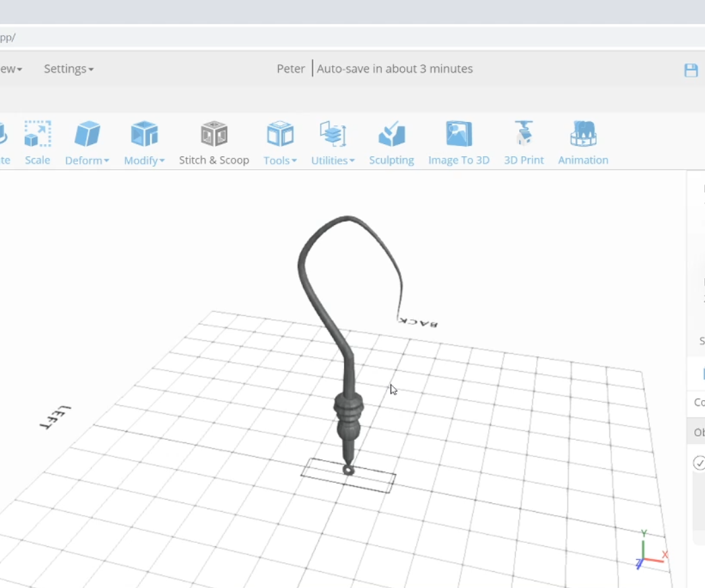Click the browser address bar
The height and width of the screenshot is (588, 705).
click(x=353, y=37)
